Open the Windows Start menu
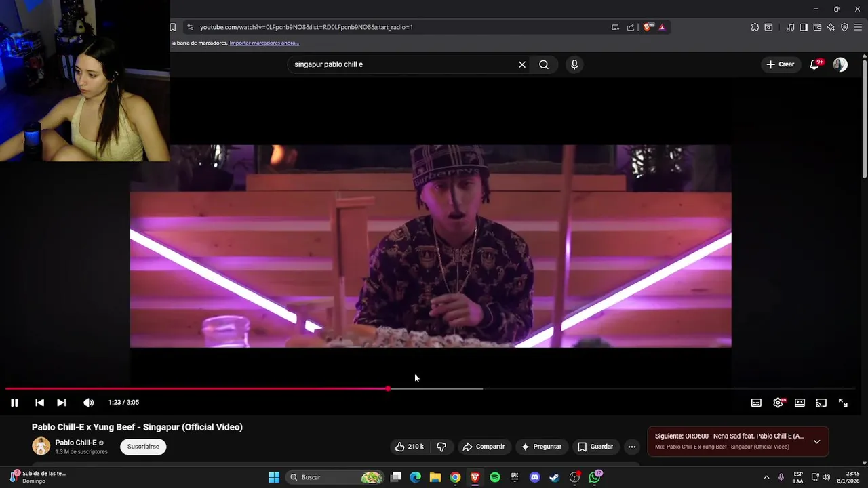 [274, 477]
